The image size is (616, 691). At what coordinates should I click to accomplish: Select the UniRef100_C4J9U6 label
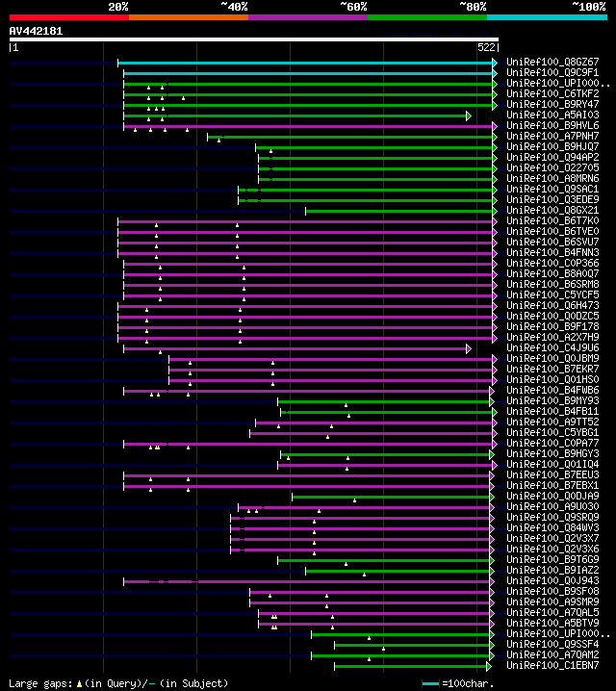point(552,347)
